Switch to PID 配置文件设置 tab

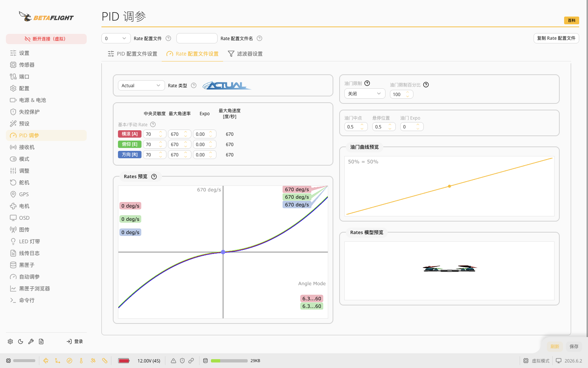(132, 54)
